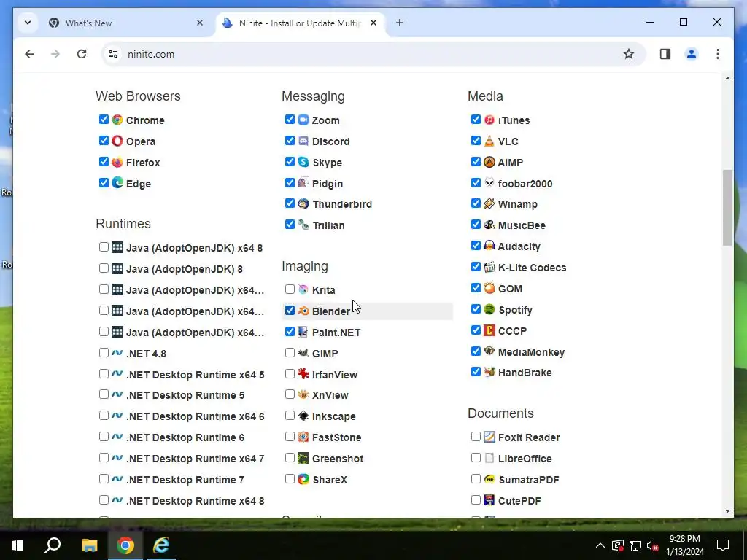Check the Krita checkbox
Image resolution: width=747 pixels, height=560 pixels.
click(290, 289)
